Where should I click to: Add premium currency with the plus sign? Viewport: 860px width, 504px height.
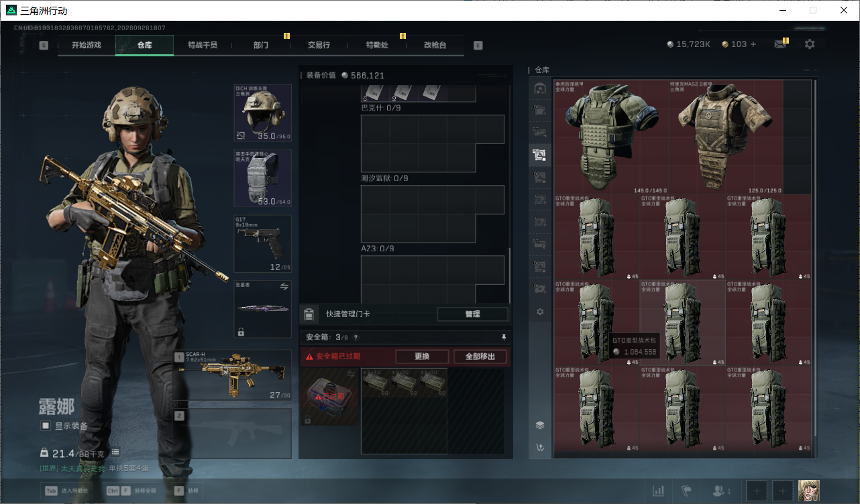point(753,44)
